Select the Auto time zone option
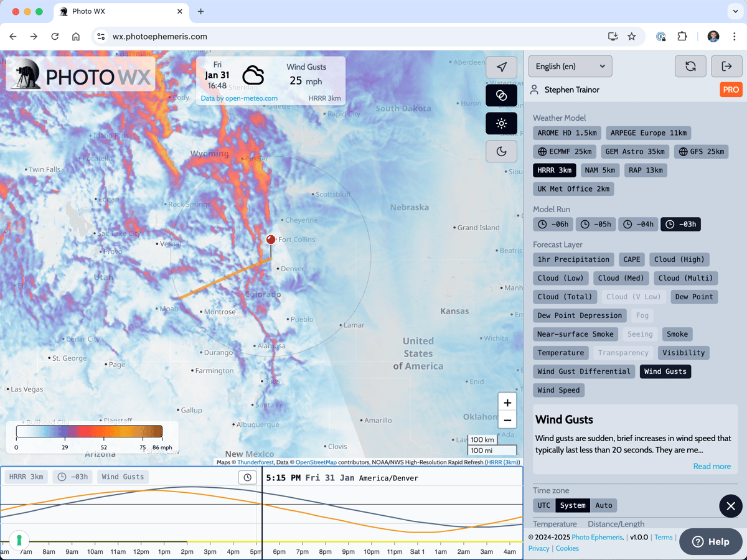The width and height of the screenshot is (747, 560). pos(604,505)
